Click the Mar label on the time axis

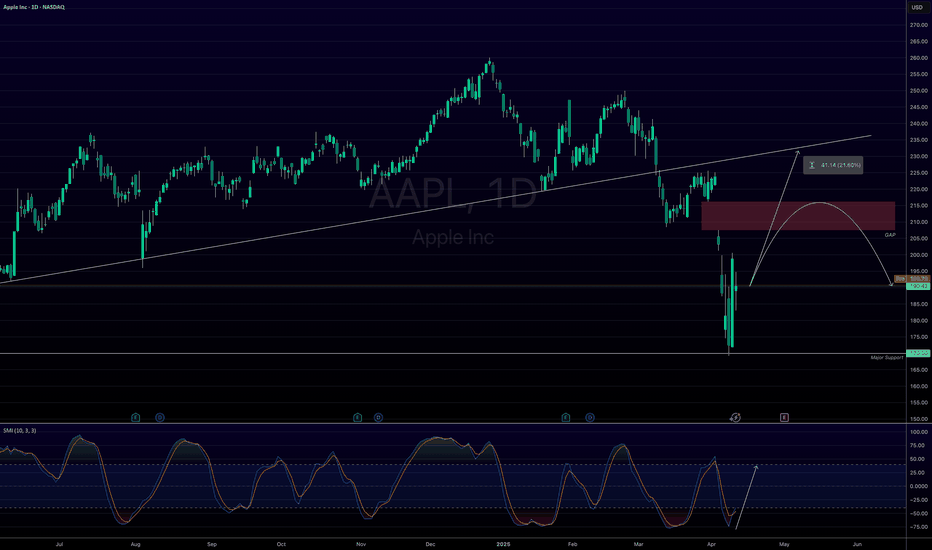coord(638,544)
